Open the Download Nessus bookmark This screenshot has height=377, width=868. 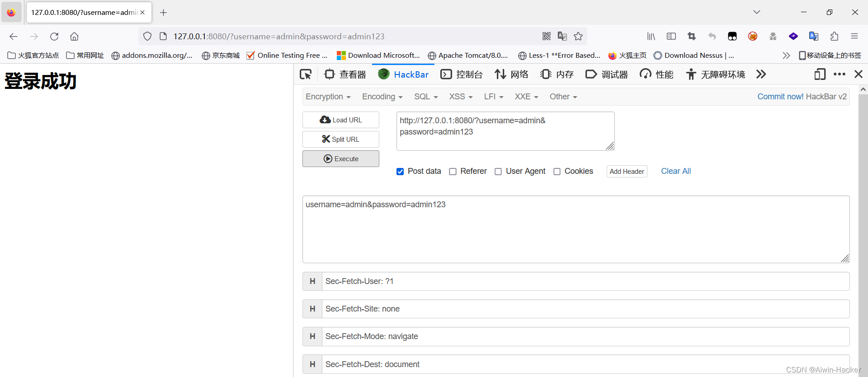694,55
